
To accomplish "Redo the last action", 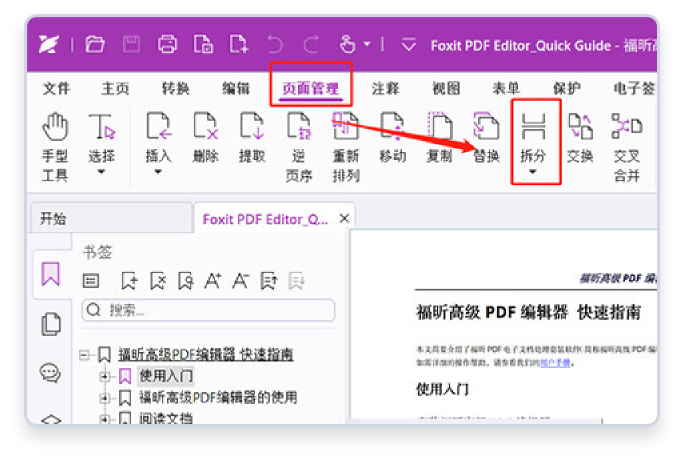I will [311, 44].
